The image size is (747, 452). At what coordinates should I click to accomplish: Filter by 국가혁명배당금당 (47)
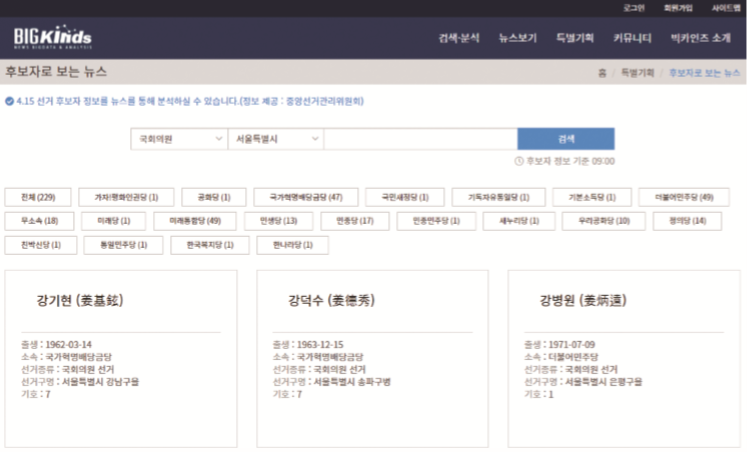pyautogui.click(x=306, y=197)
